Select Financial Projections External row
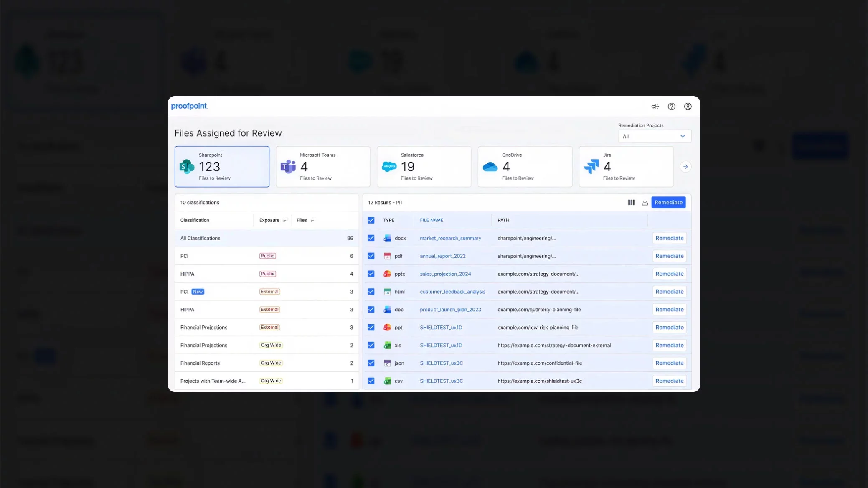868x488 pixels. tap(266, 328)
